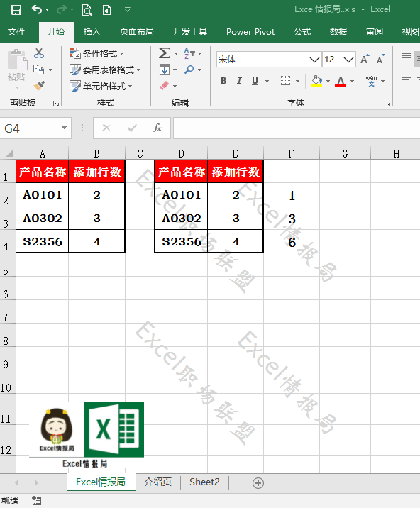Apply red font color A

pos(341,81)
